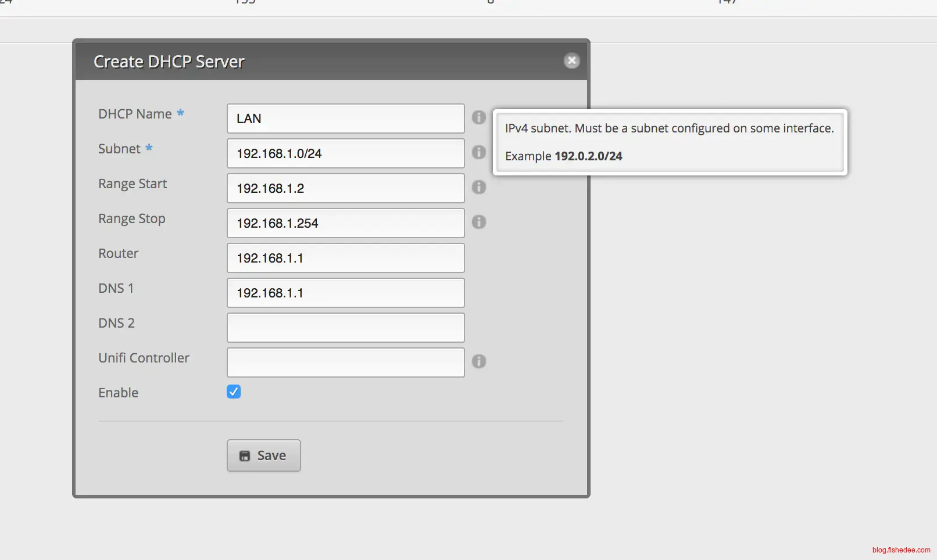Click the blog.fishedee.com watermark text
Viewport: 937px width, 560px height.
coord(901,550)
